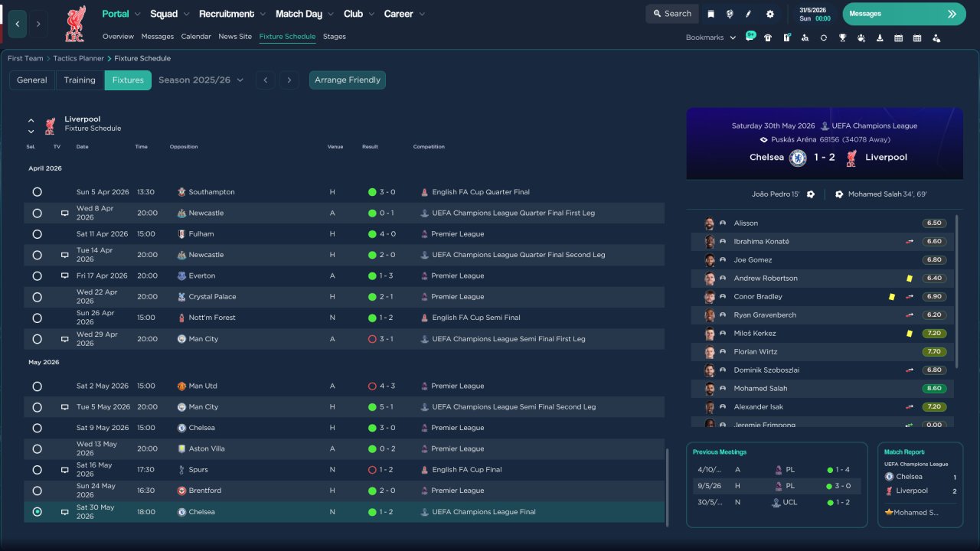Click the circular refresh arrows icon

pyautogui.click(x=824, y=37)
